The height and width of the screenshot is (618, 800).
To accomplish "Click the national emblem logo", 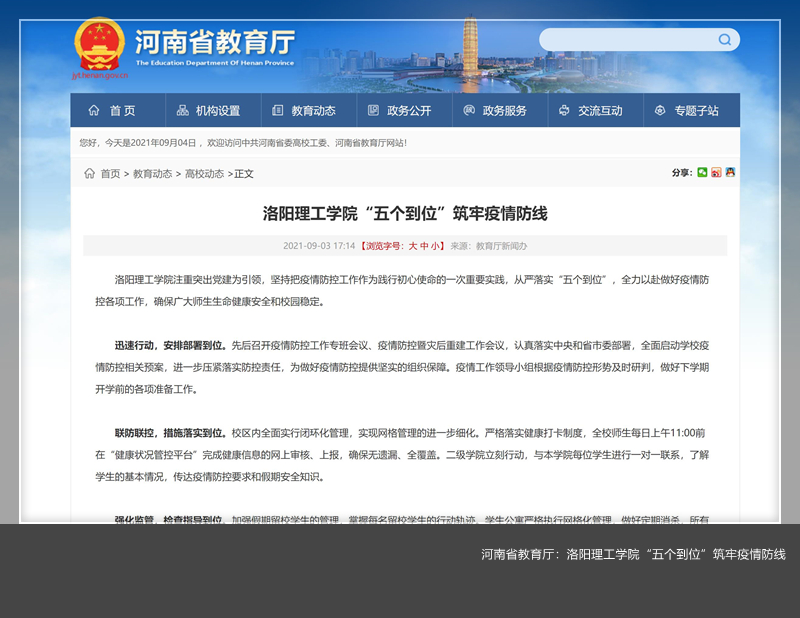I will click(99, 43).
